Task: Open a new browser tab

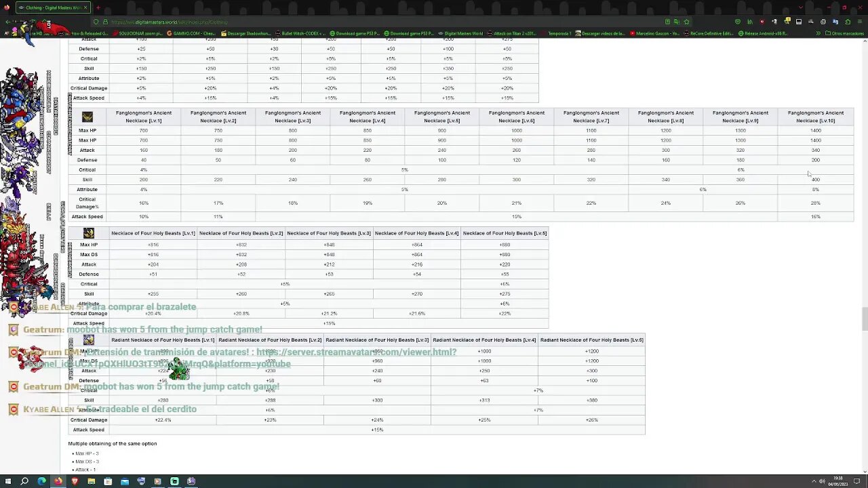Action: 98,7
